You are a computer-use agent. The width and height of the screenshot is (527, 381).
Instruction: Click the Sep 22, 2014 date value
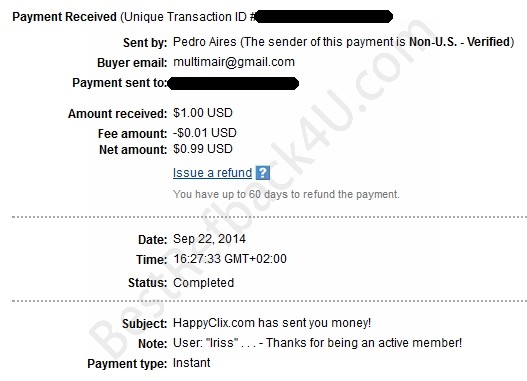coord(209,239)
